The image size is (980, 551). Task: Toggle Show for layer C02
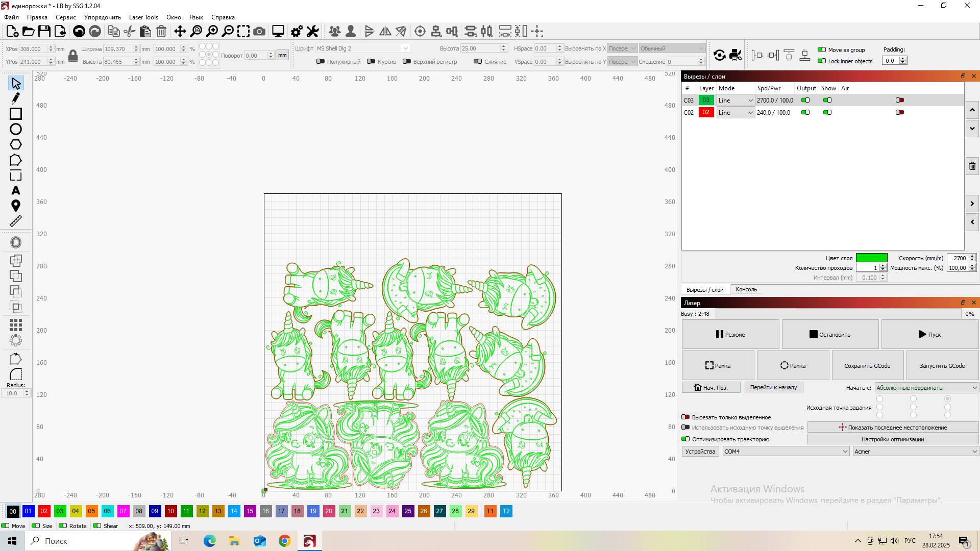point(827,113)
